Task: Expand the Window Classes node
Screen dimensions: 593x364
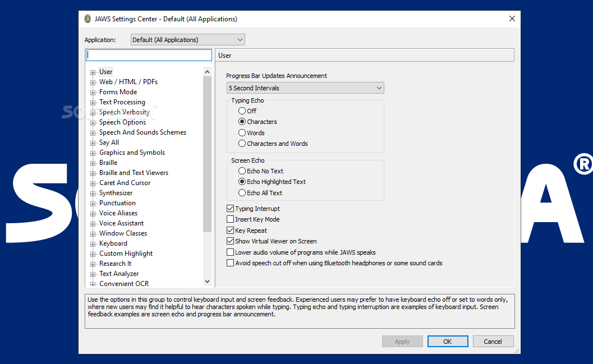Action: click(93, 234)
